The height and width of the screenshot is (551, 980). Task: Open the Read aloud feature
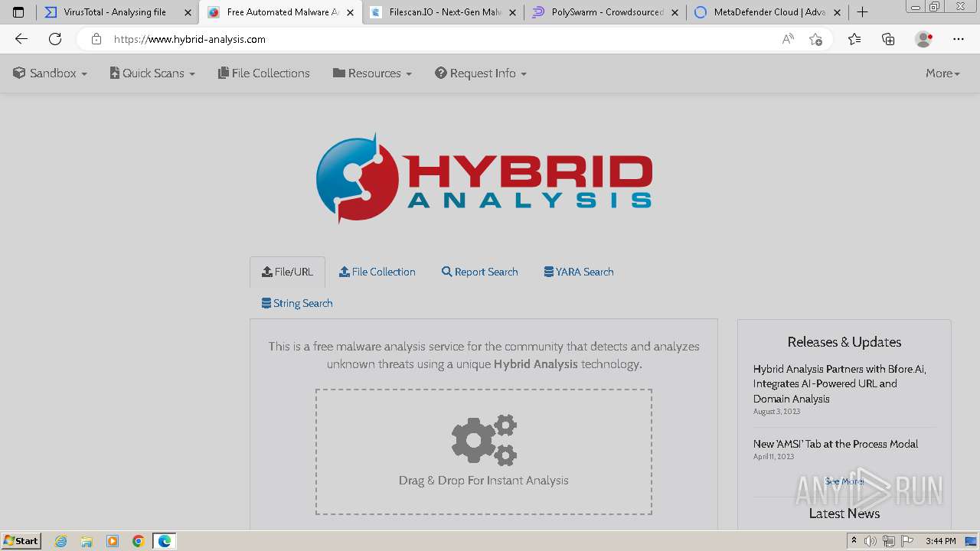[x=788, y=39]
